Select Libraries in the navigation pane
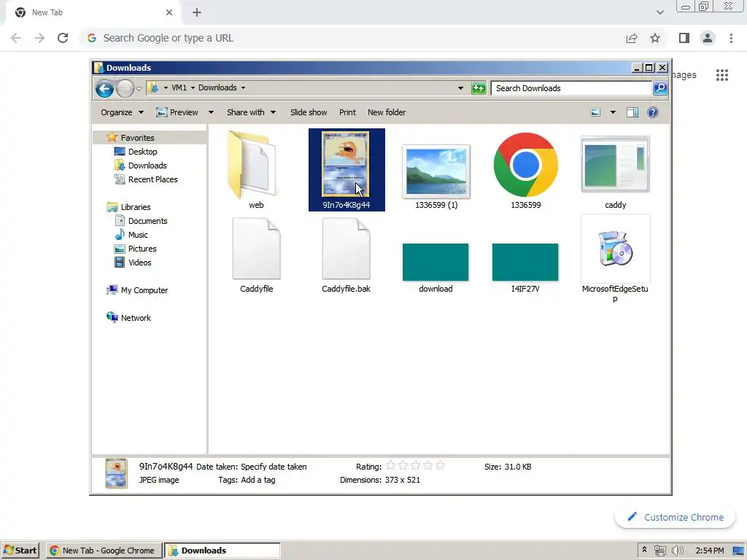Viewport: 747px width, 560px height. [x=135, y=207]
